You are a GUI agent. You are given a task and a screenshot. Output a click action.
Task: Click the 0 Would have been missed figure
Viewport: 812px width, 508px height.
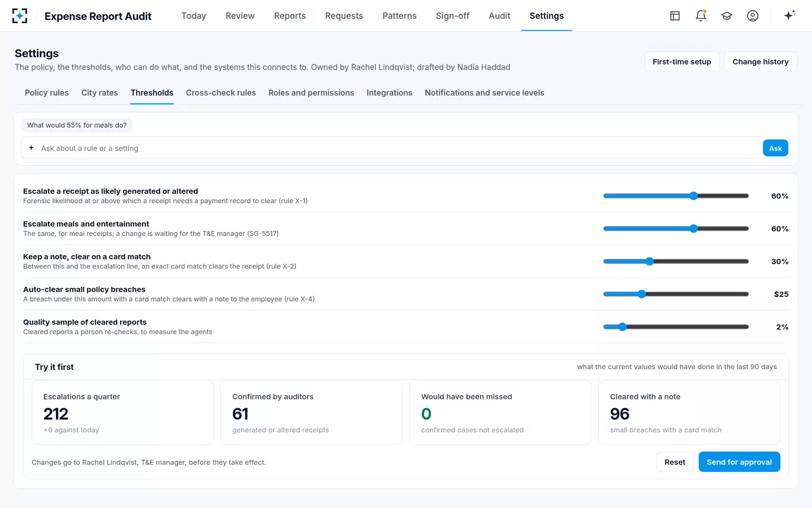point(426,414)
